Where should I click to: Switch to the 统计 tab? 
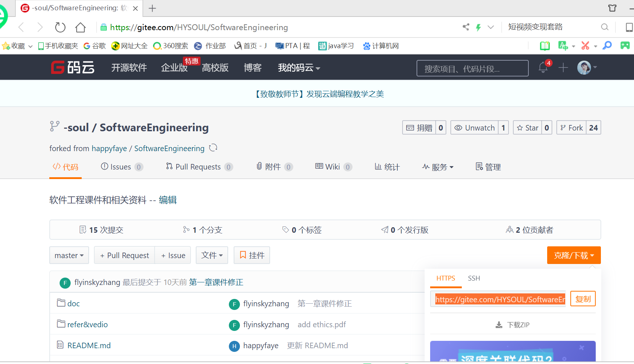(x=387, y=167)
